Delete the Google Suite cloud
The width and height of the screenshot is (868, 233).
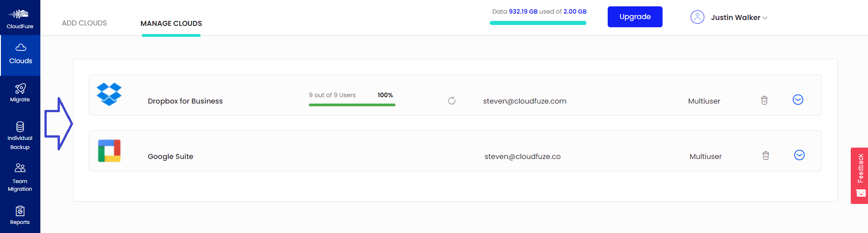point(766,156)
